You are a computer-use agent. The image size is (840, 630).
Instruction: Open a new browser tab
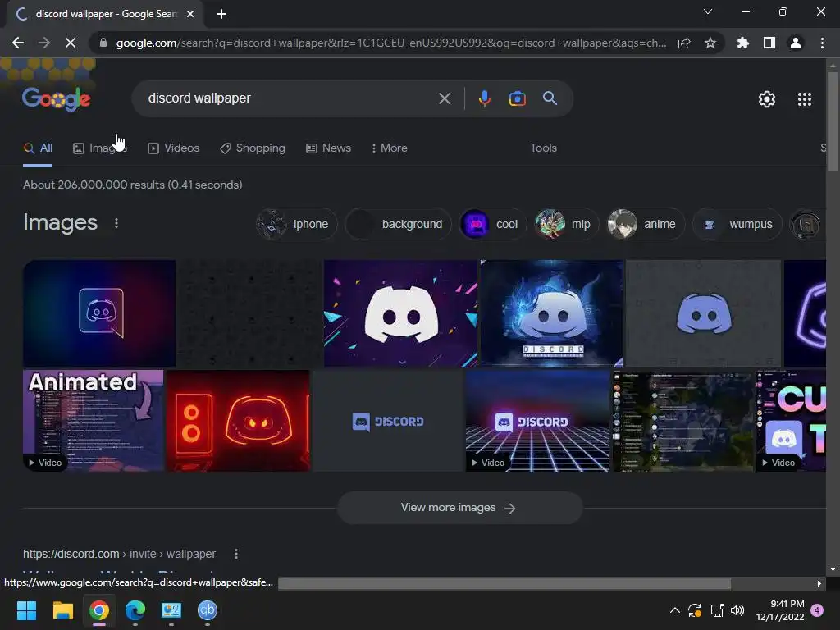click(221, 14)
